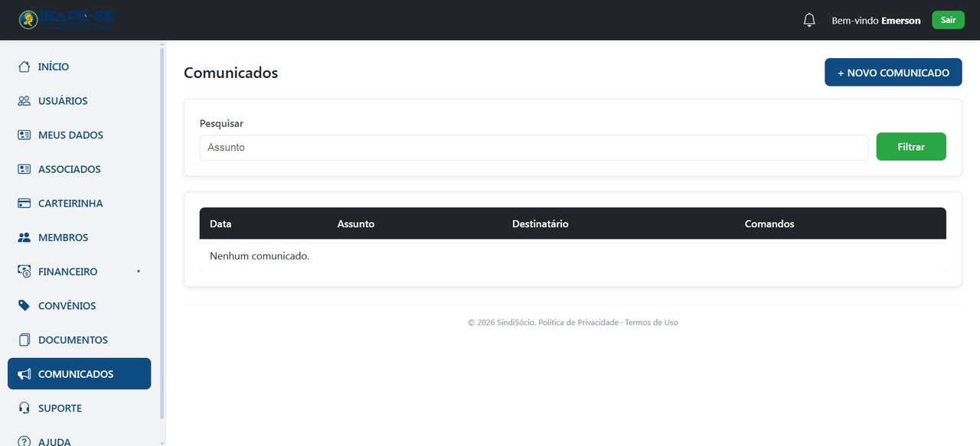The image size is (980, 446).
Task: Click the house icon beside INÍCIO
Action: (x=24, y=67)
